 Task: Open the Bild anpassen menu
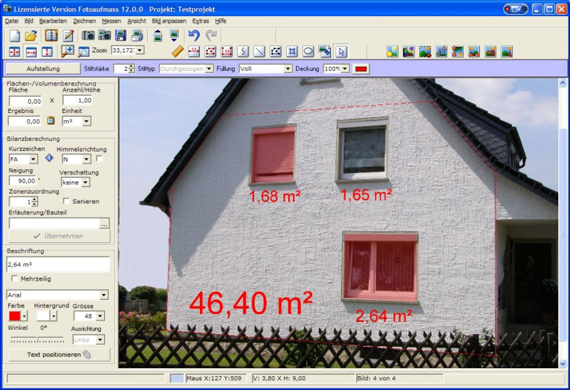click(x=169, y=21)
